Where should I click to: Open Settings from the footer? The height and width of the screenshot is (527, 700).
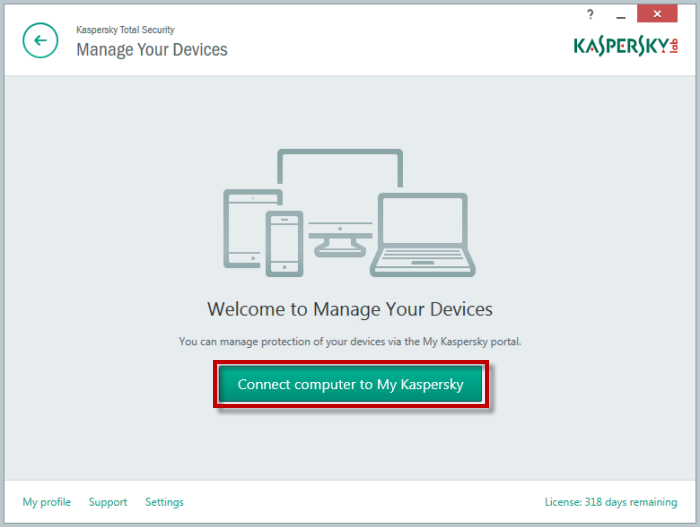coord(164,502)
